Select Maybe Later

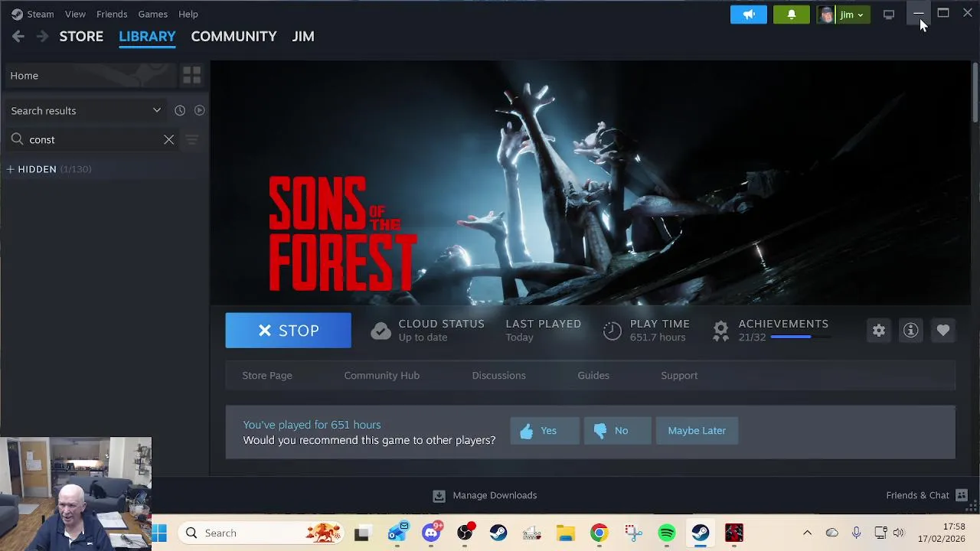(x=697, y=431)
